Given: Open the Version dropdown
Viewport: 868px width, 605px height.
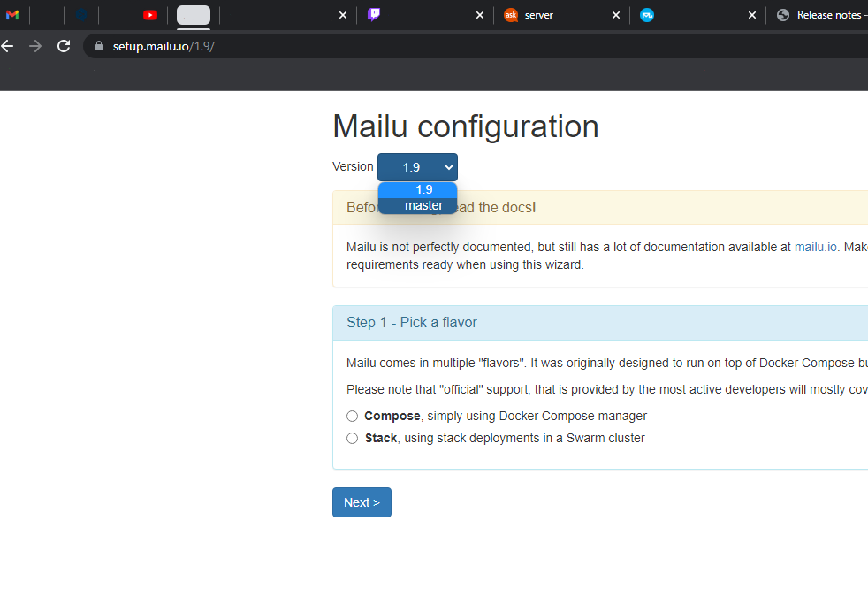Looking at the screenshot, I should pos(417,166).
